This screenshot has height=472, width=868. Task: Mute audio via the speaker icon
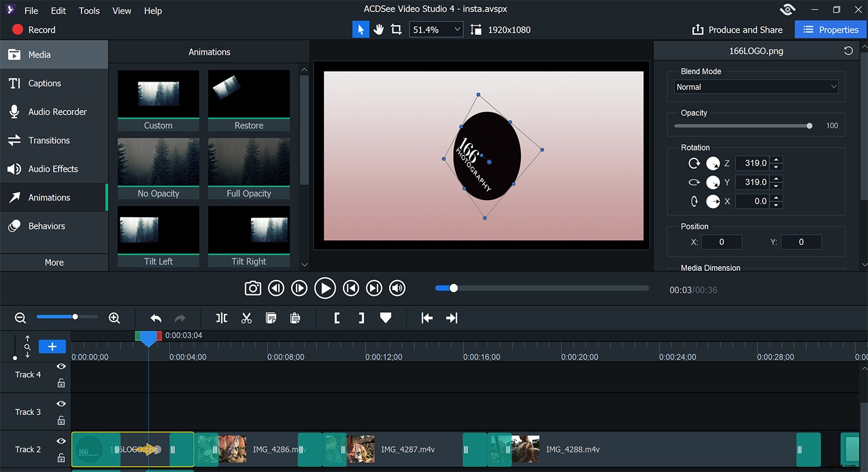[x=397, y=287]
